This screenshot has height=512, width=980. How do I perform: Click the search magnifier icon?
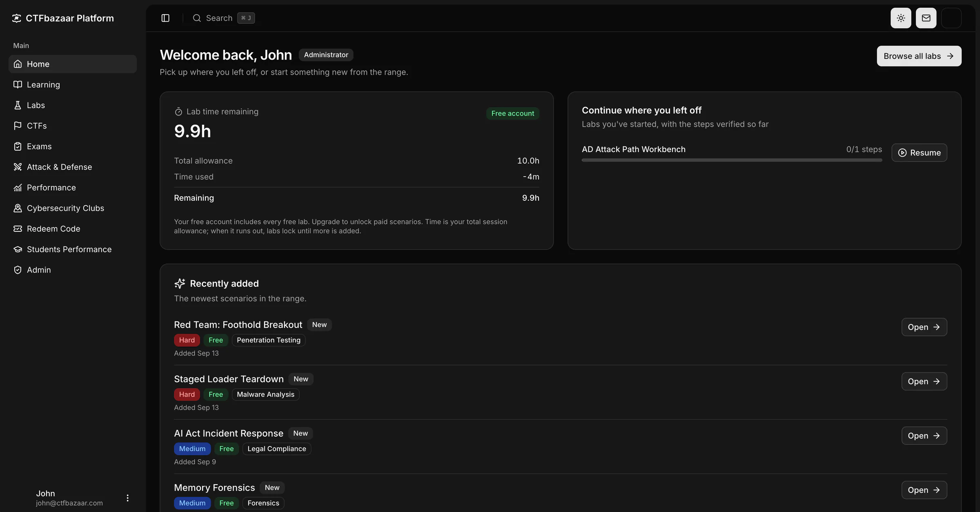pyautogui.click(x=197, y=18)
